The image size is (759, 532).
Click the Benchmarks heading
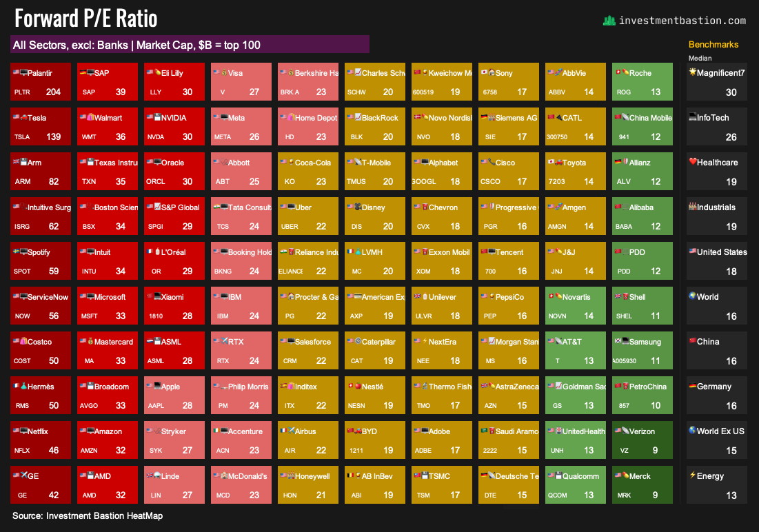[713, 45]
